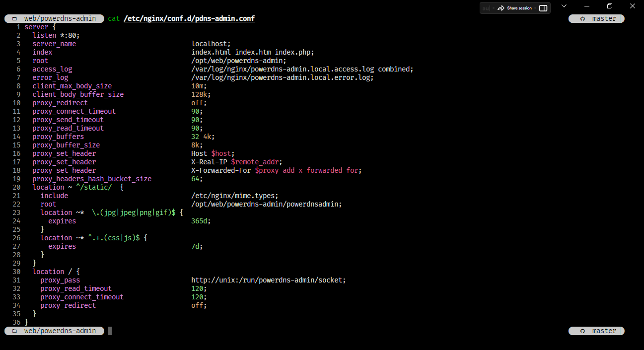Click the terminal cursor at the bottom prompt

tap(110, 331)
